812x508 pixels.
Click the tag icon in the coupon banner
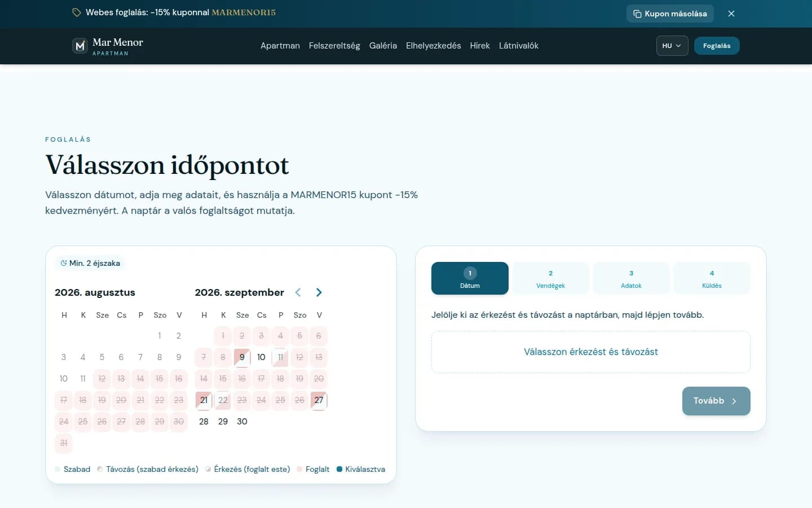tap(77, 12)
